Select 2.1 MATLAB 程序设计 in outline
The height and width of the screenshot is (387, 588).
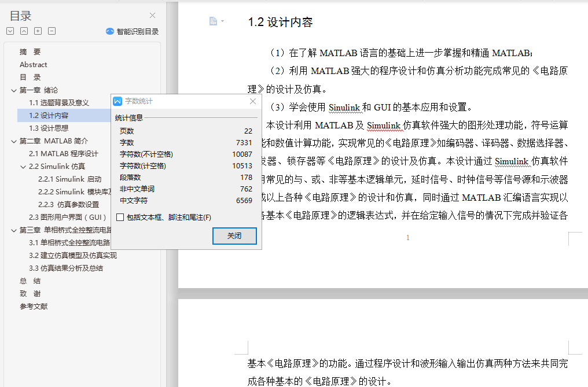click(x=64, y=154)
